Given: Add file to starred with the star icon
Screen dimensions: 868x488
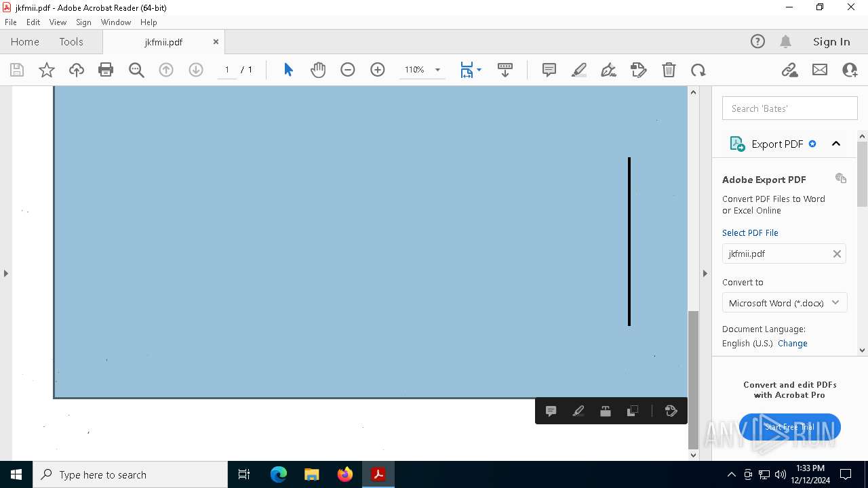Looking at the screenshot, I should pyautogui.click(x=47, y=70).
